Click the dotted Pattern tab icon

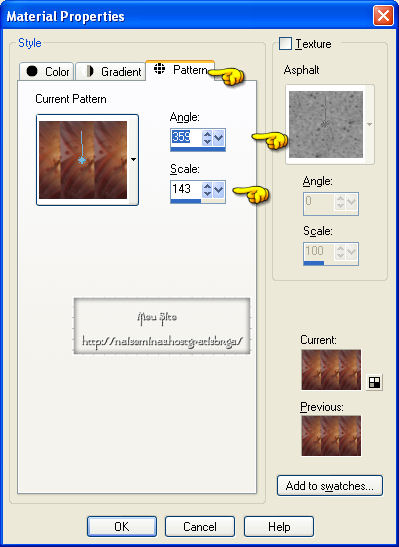click(x=159, y=68)
